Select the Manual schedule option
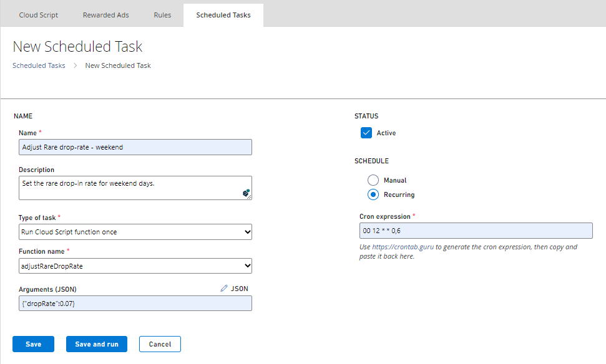The image size is (606, 364). [373, 180]
